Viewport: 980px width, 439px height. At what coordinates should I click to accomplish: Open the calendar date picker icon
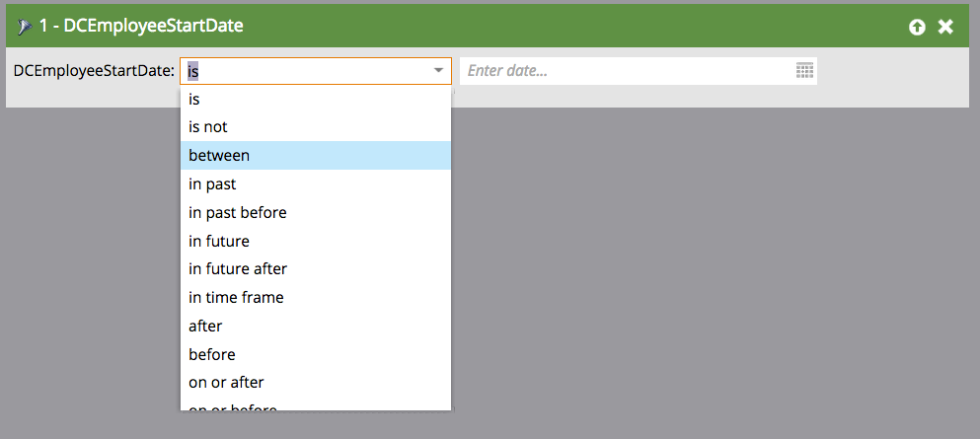[804, 71]
